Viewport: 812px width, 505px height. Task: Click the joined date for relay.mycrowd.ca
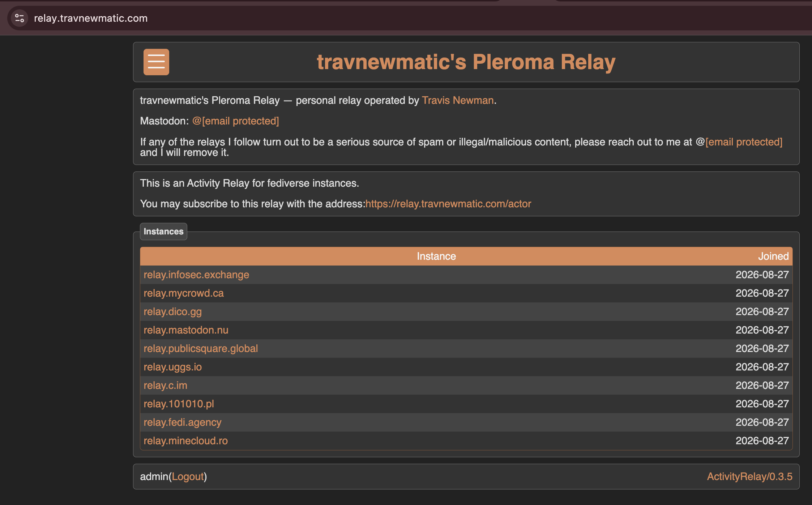[762, 293]
